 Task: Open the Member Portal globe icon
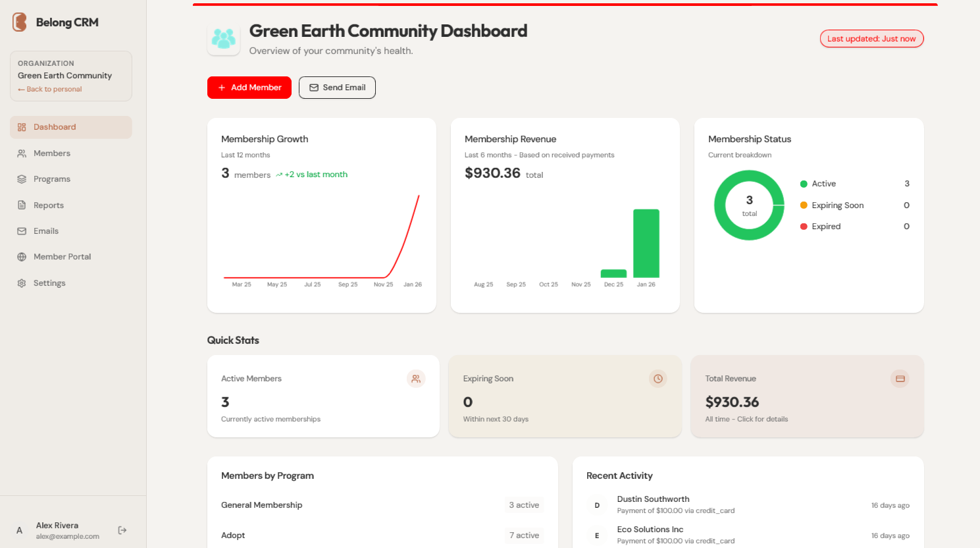pos(20,256)
